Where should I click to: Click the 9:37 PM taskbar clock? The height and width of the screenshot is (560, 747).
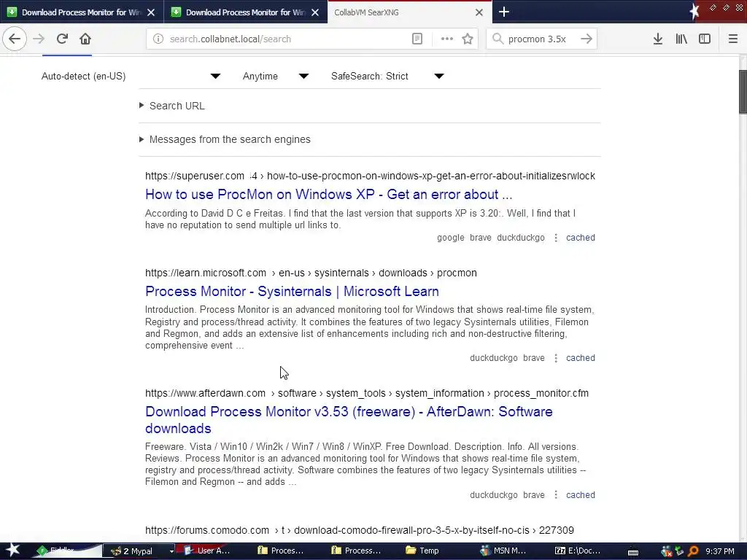(x=720, y=551)
